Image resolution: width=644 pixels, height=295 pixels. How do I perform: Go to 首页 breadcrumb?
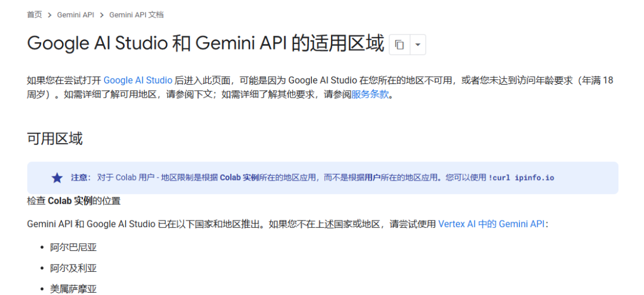click(x=35, y=15)
